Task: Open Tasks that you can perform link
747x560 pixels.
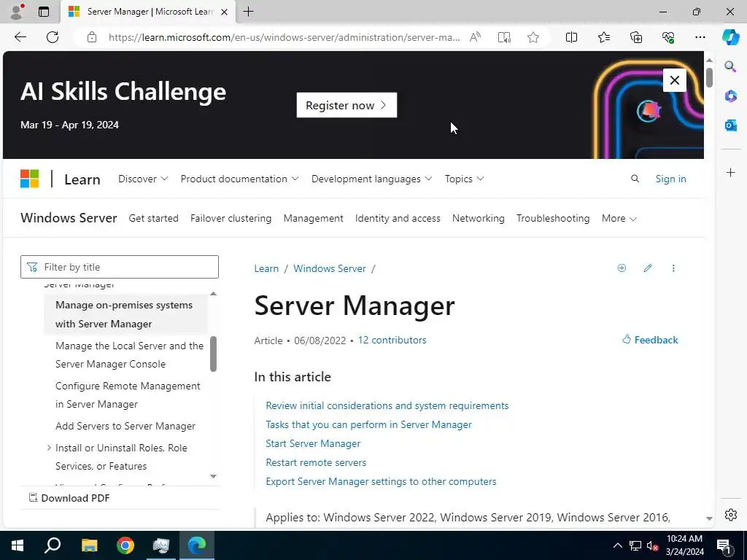Action: (368, 424)
